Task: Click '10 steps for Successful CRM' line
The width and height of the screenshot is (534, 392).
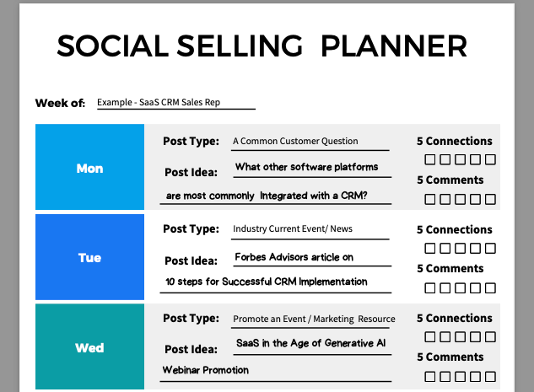Action: click(276, 282)
